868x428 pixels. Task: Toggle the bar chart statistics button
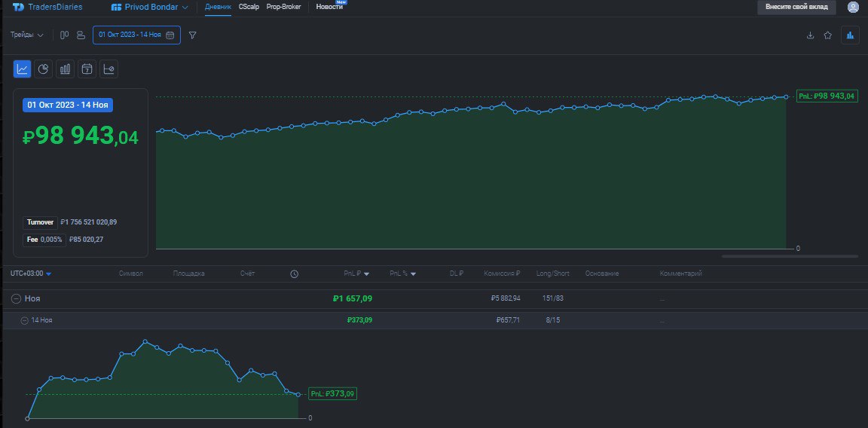(x=850, y=35)
